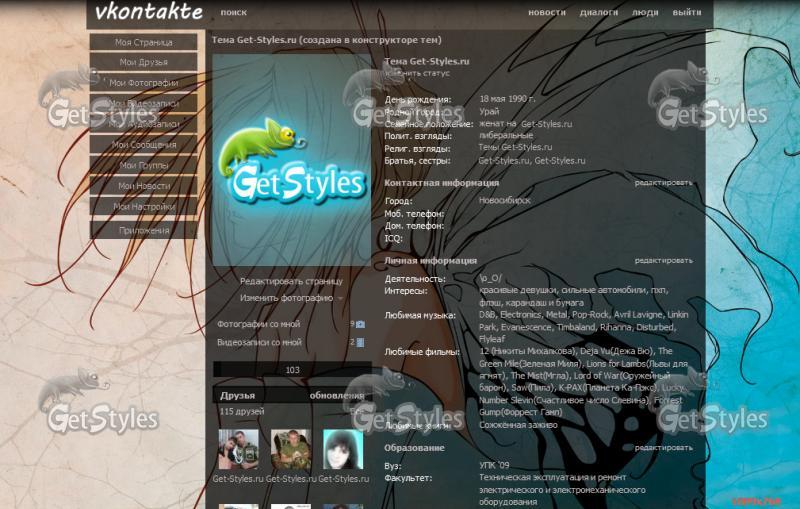Click favorite book Сожженная заживо
Image resolution: width=800 pixels, height=509 pixels.
(x=518, y=425)
